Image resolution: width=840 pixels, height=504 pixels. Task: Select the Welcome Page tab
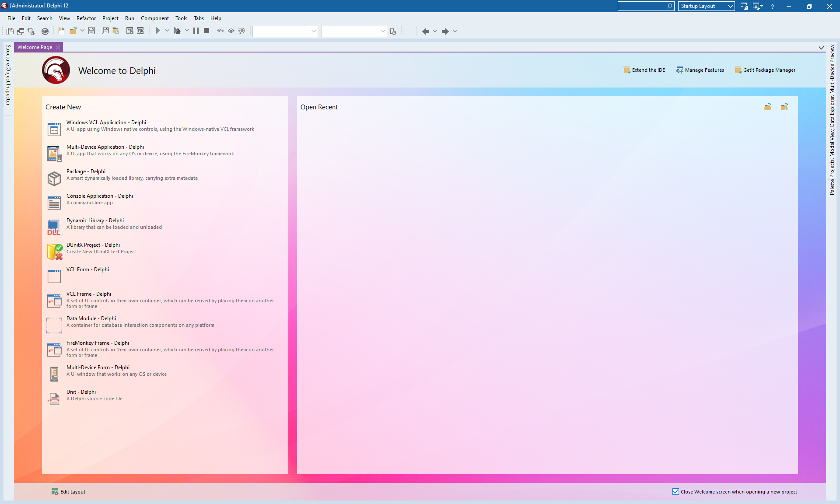coord(35,47)
